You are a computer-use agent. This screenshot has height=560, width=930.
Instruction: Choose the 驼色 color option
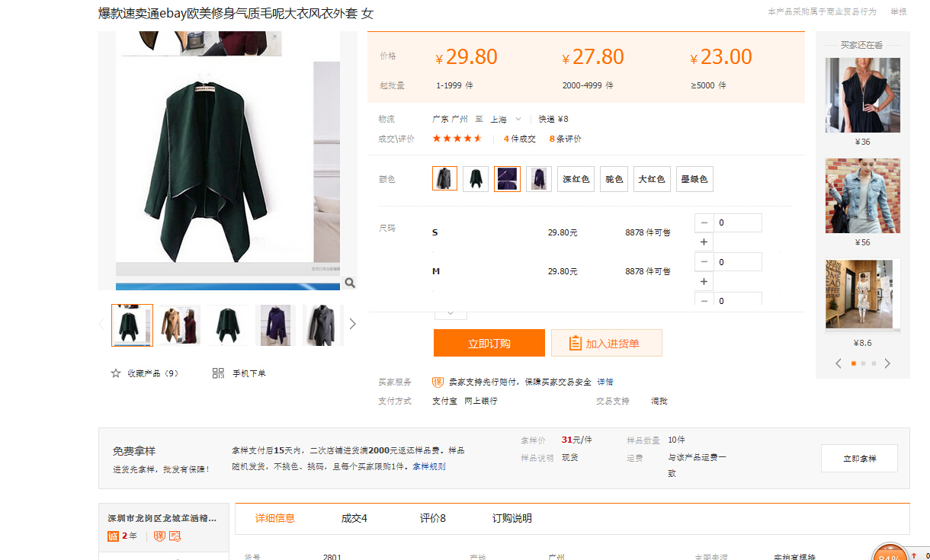click(x=614, y=179)
